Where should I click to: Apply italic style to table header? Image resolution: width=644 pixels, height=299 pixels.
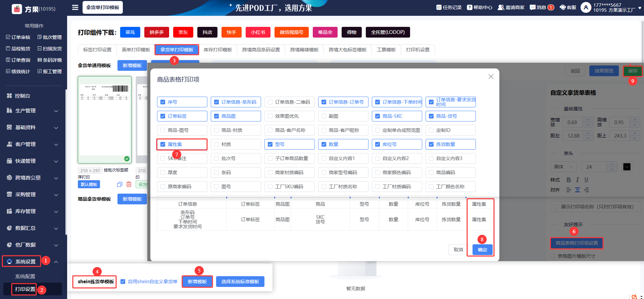(578, 180)
